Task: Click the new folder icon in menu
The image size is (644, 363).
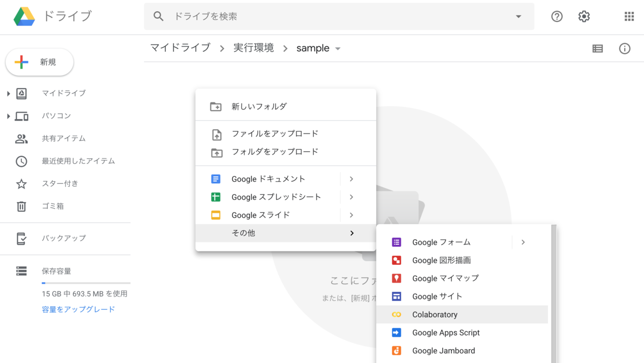Action: (216, 107)
